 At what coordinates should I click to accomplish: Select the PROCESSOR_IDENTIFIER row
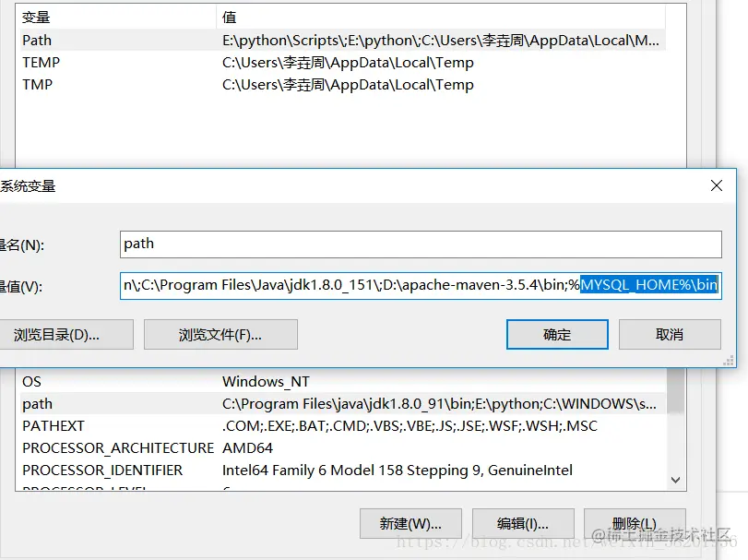[x=342, y=471]
